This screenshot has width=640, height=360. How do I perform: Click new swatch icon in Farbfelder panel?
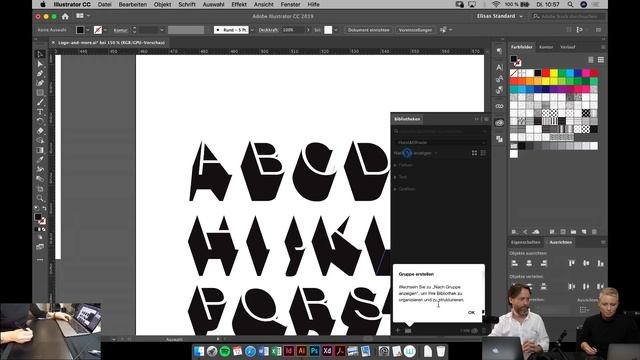pos(584,231)
